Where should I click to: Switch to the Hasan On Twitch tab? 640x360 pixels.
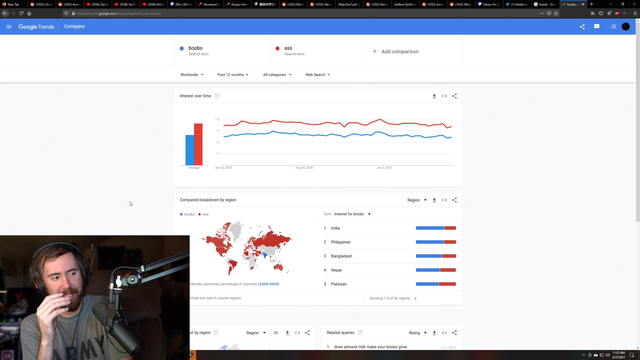point(489,4)
